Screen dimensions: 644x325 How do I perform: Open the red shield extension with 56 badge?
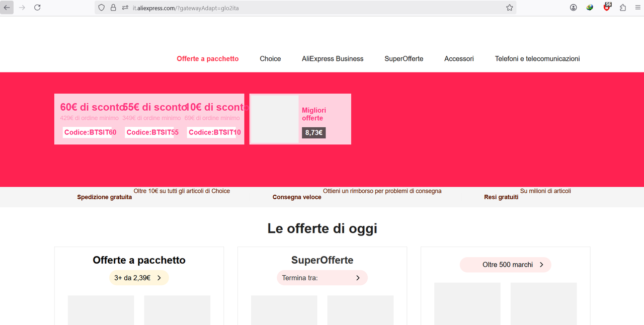coord(607,7)
